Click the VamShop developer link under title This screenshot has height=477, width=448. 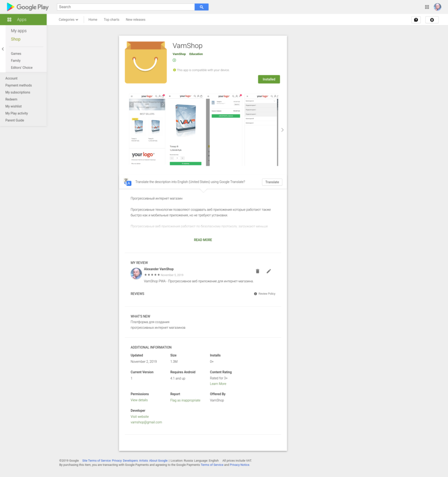[179, 54]
